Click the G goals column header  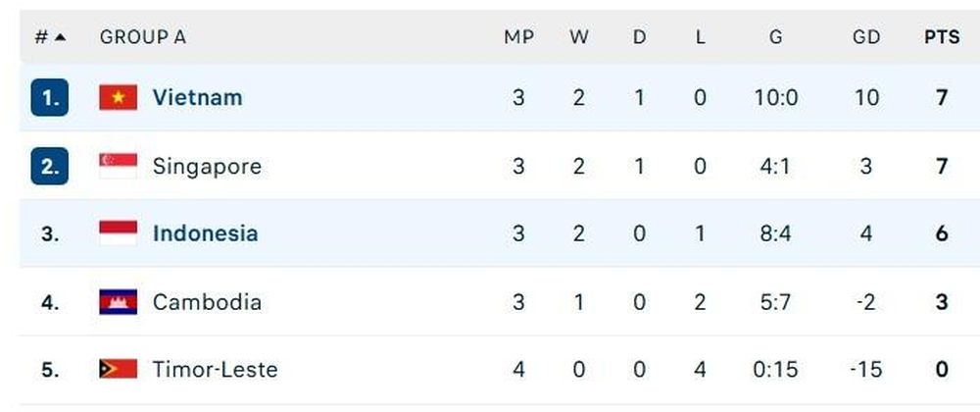775,37
